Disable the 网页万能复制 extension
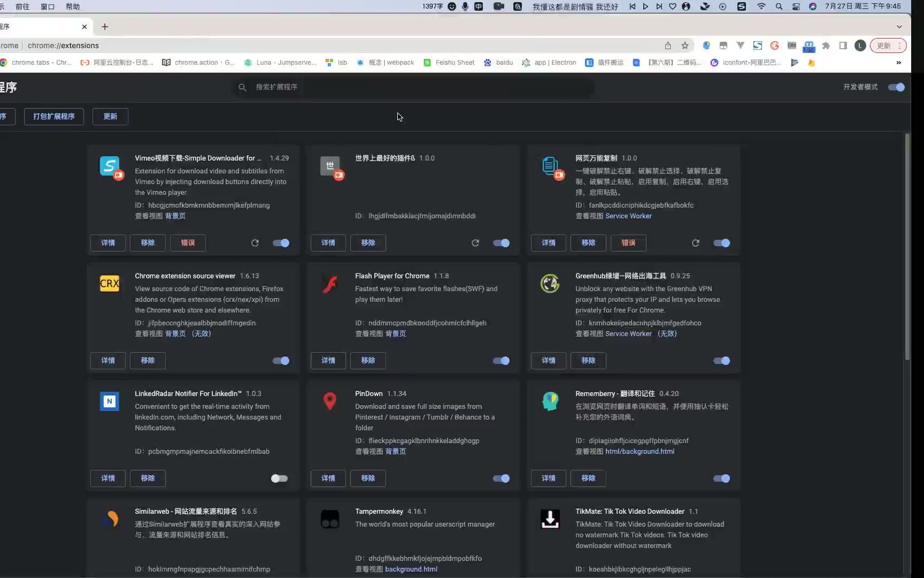924x578 pixels. 722,243
